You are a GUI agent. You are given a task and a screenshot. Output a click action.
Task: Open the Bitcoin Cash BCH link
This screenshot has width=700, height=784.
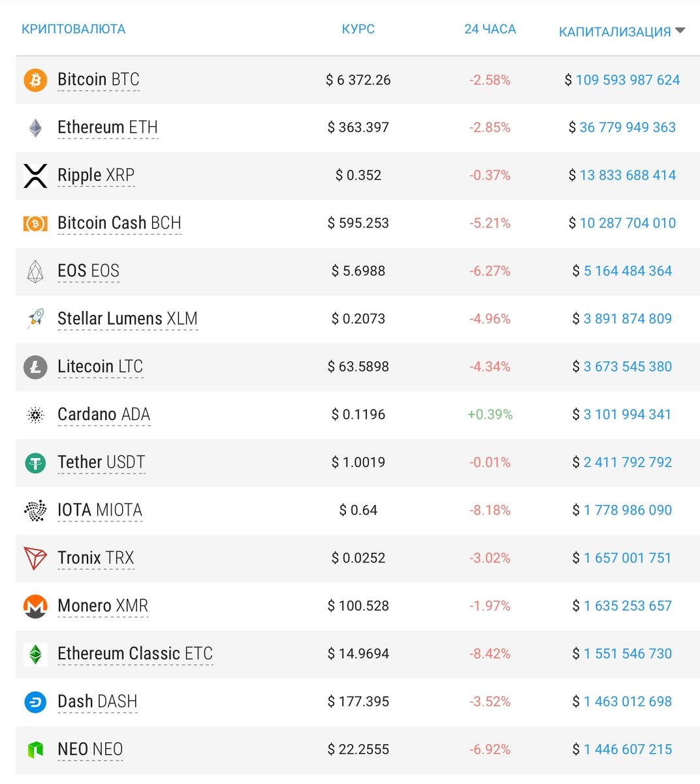click(119, 223)
